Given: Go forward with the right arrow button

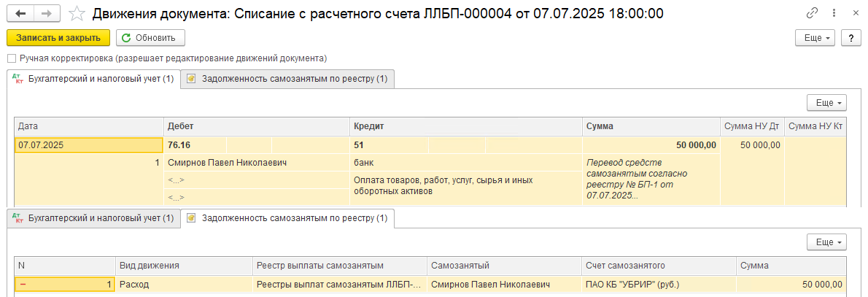Looking at the screenshot, I should 48,14.
